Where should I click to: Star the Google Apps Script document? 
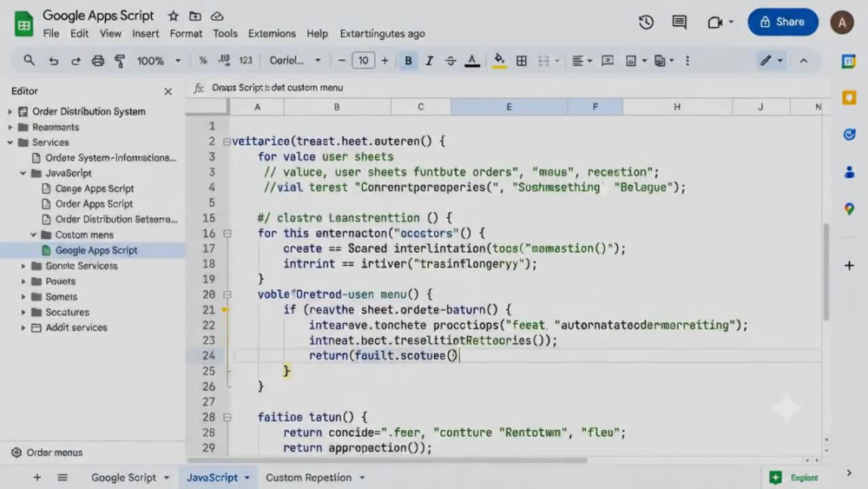(174, 16)
